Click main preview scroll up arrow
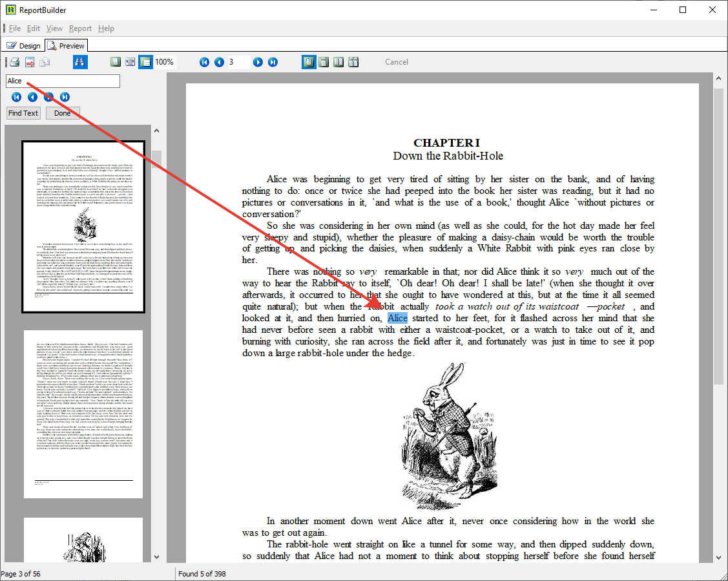 pyautogui.click(x=718, y=78)
